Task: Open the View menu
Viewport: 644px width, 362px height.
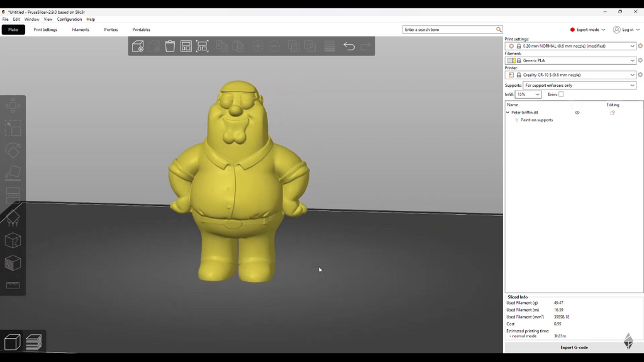Action: coord(48,20)
